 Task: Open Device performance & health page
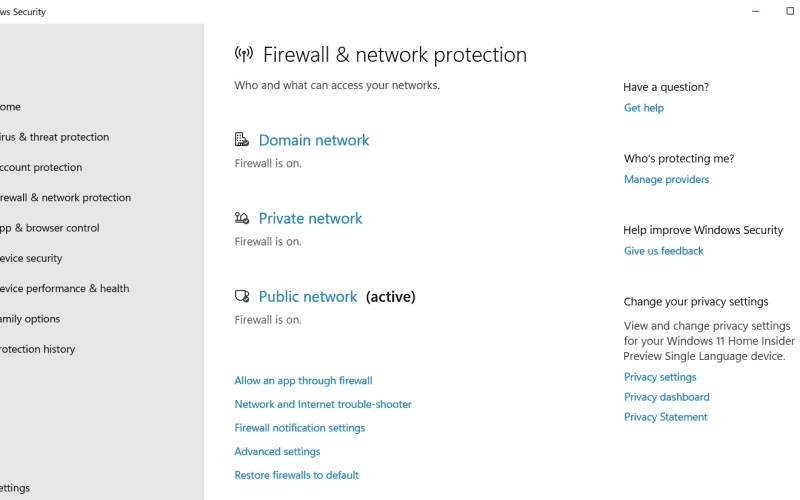(x=64, y=288)
